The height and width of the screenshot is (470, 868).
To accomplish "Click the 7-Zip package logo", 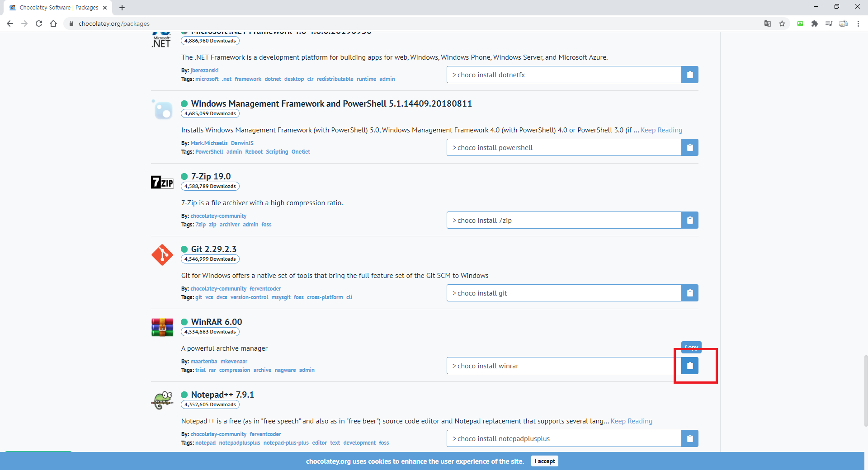I will pos(162,182).
